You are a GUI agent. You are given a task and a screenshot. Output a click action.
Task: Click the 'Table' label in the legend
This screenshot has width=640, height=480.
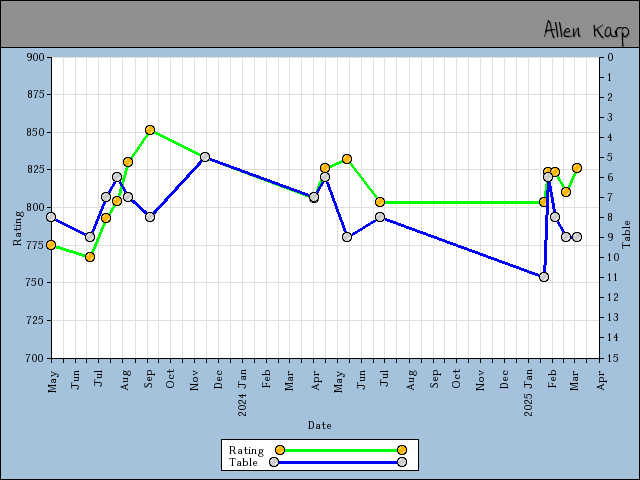(243, 462)
